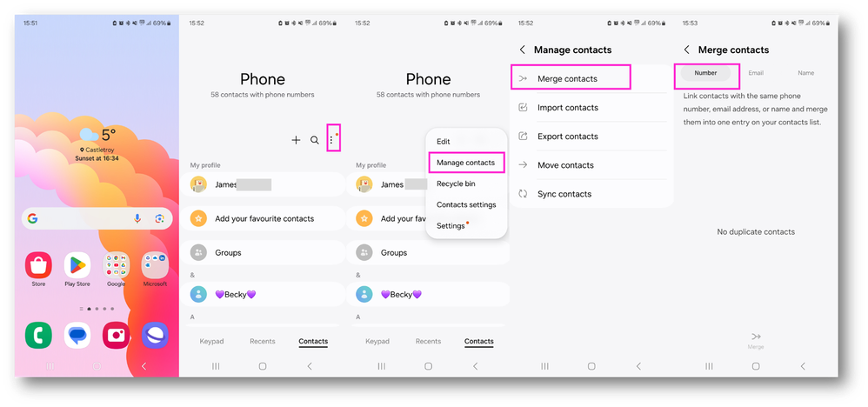Choose Recycle bin from the popup menu
Screen dimensions: 868x407
point(456,183)
